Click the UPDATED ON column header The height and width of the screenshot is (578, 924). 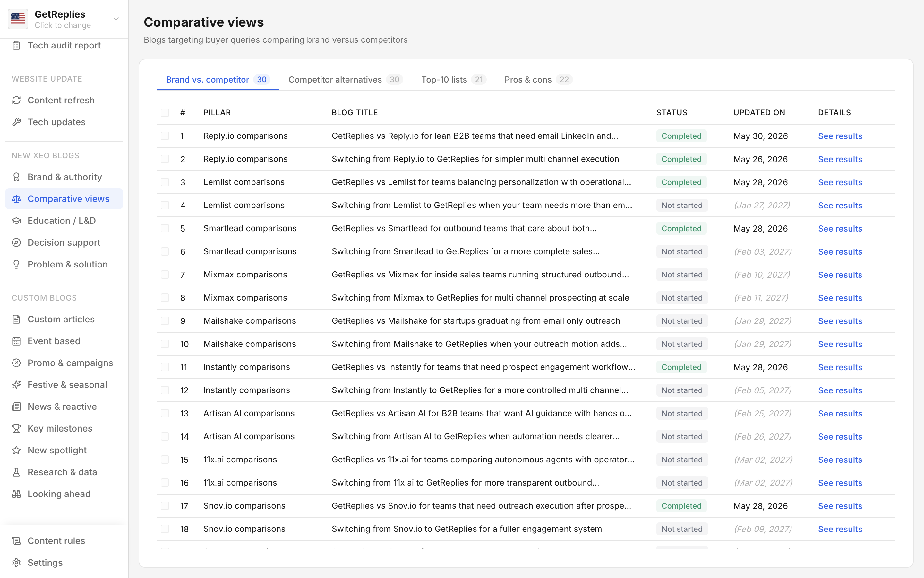tap(759, 112)
